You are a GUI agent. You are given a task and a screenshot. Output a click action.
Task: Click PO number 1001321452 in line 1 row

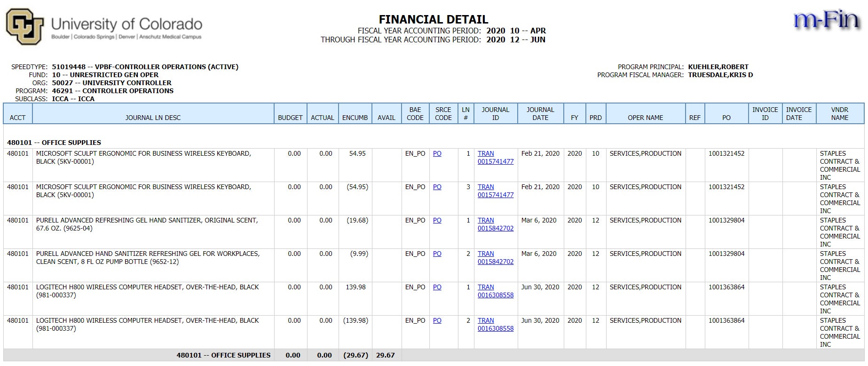pos(726,153)
